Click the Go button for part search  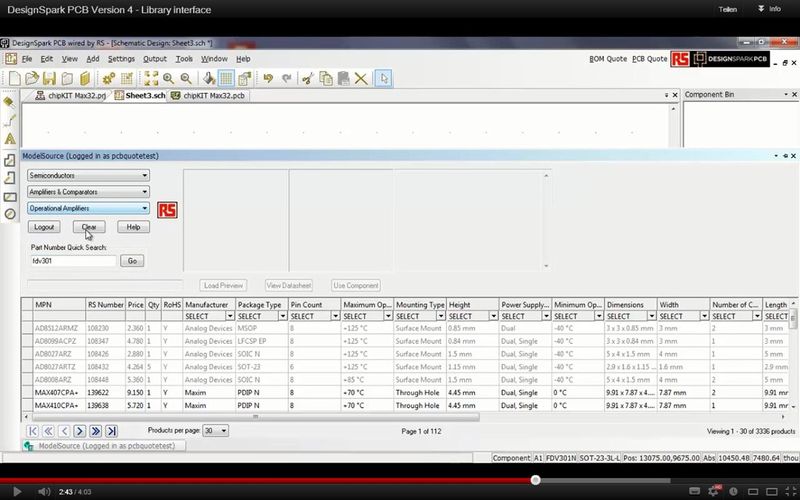132,261
